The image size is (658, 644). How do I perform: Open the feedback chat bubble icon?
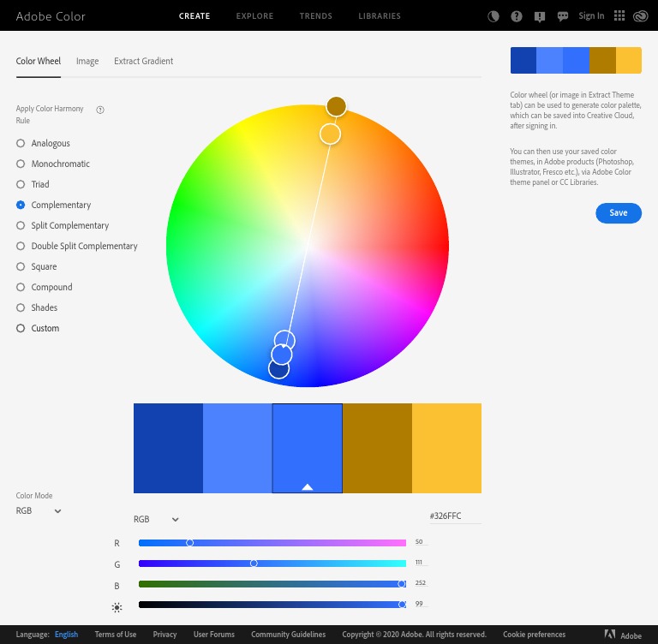pos(563,16)
